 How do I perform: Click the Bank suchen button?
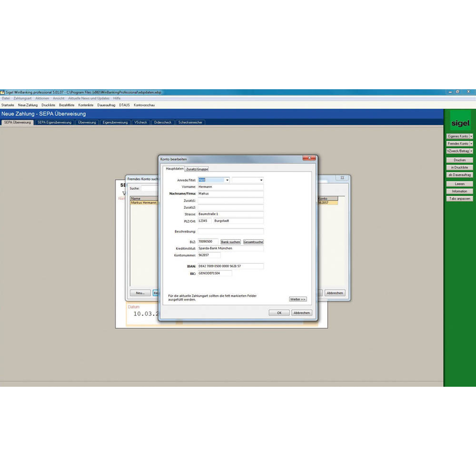[230, 242]
